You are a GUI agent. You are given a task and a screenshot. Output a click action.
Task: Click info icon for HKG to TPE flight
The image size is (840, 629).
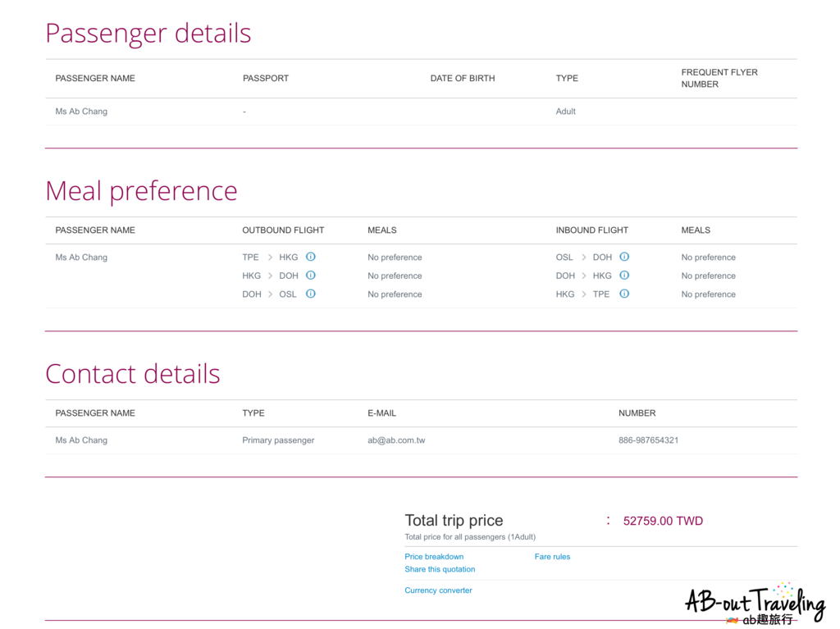pyautogui.click(x=624, y=294)
